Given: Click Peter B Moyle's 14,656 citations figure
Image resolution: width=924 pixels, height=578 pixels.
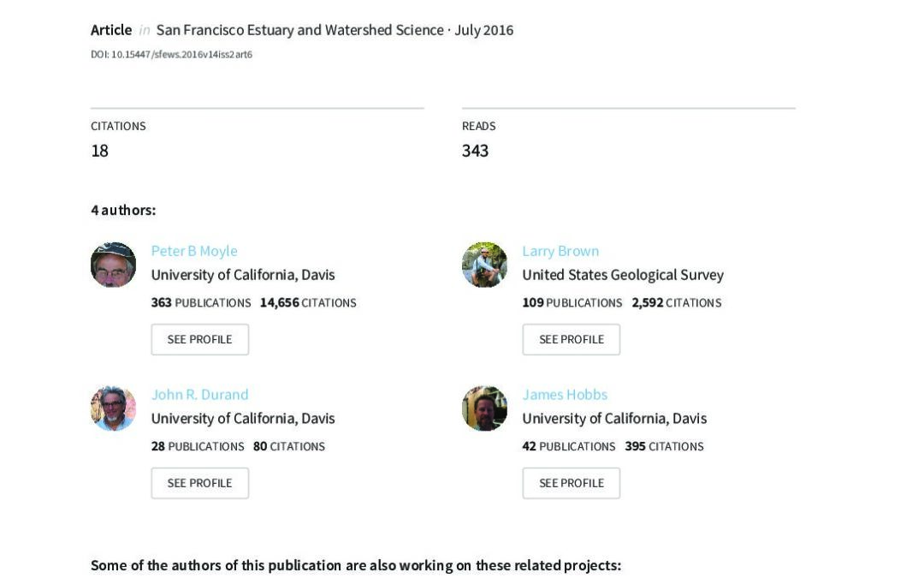Looking at the screenshot, I should [279, 302].
